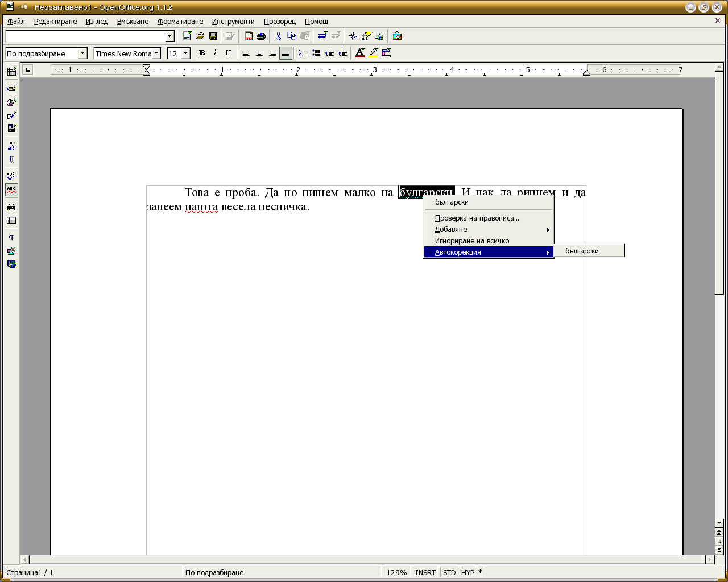Open the Hyperlink dialog icon
728x582 pixels.
(379, 36)
